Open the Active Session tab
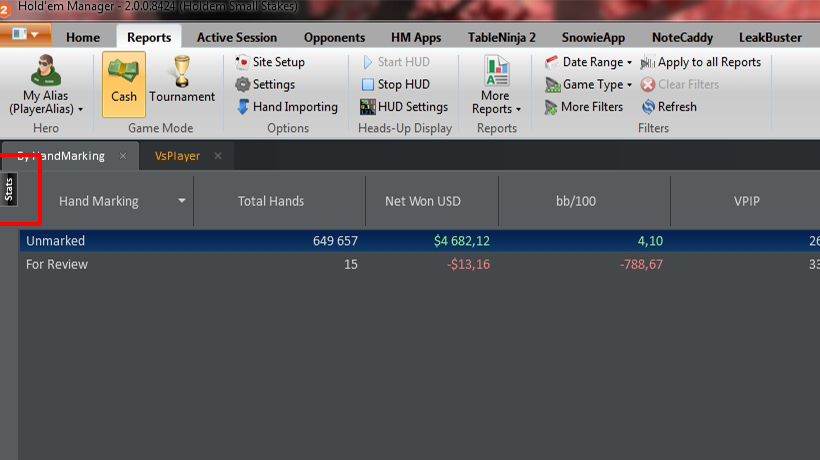The height and width of the screenshot is (460, 820). click(x=237, y=38)
